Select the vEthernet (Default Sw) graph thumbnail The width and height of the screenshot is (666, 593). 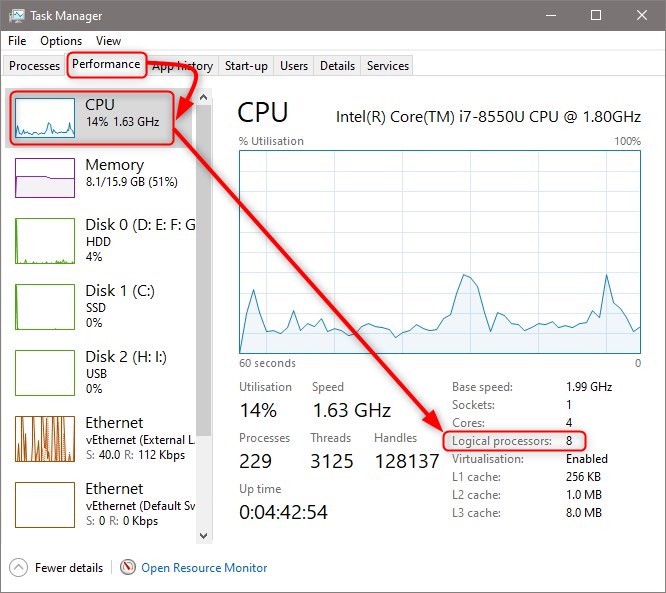click(x=45, y=505)
